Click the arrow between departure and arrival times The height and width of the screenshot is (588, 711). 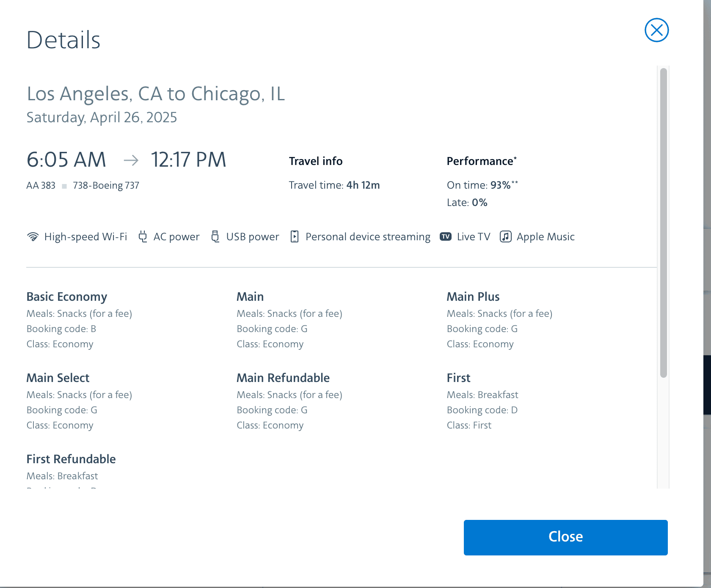tap(131, 160)
